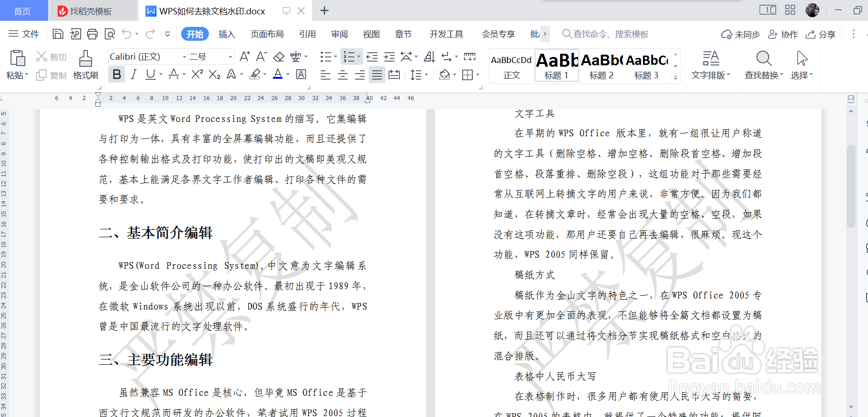
Task: Center align paragraph text
Action: [x=343, y=75]
